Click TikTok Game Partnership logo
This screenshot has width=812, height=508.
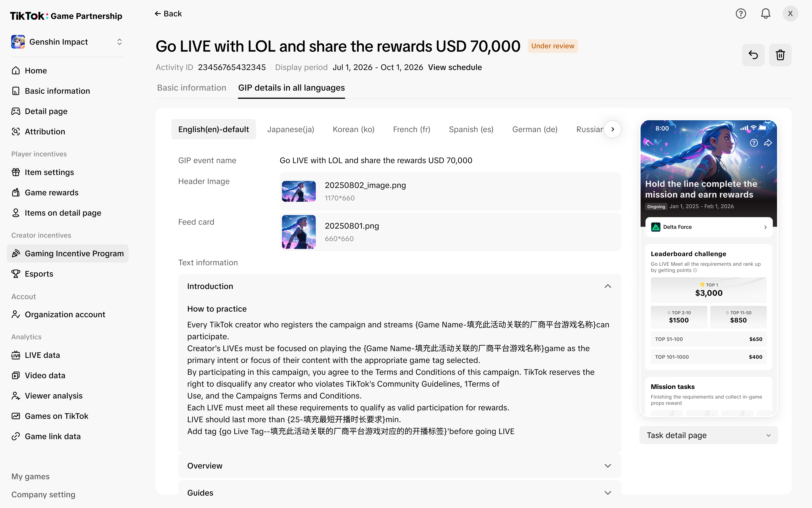(x=66, y=16)
